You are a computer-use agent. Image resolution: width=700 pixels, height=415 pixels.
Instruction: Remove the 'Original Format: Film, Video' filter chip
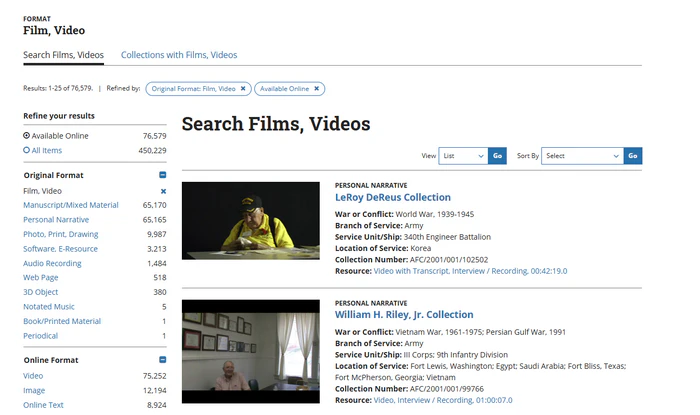tap(243, 89)
